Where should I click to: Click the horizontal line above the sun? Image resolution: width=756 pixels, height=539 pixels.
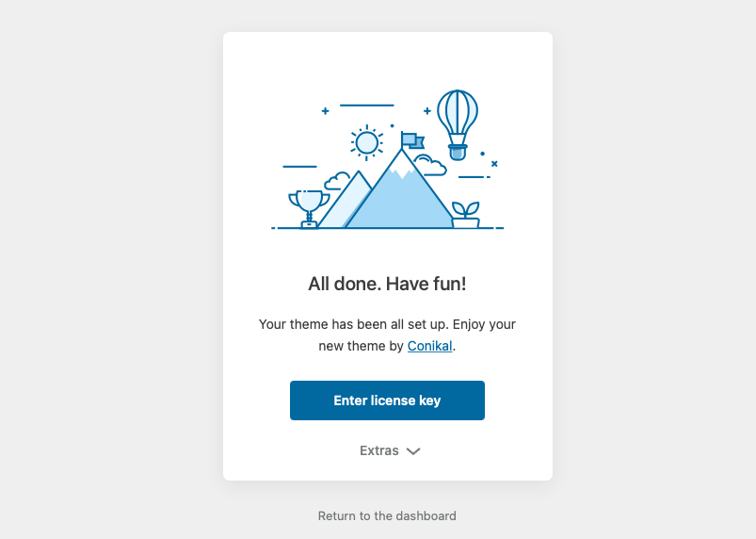(366, 105)
